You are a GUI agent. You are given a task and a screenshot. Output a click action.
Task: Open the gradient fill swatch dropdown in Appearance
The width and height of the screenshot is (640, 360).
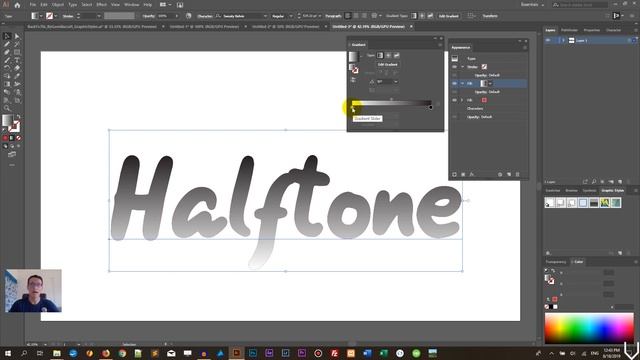(490, 83)
